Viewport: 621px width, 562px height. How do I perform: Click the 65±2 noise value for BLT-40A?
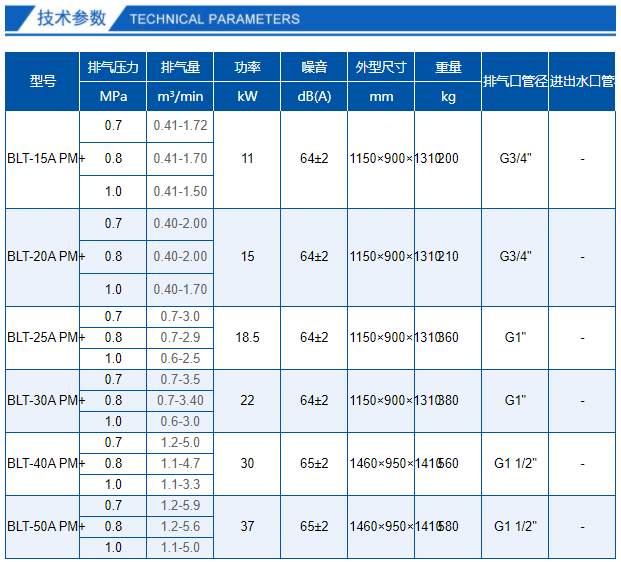(314, 463)
